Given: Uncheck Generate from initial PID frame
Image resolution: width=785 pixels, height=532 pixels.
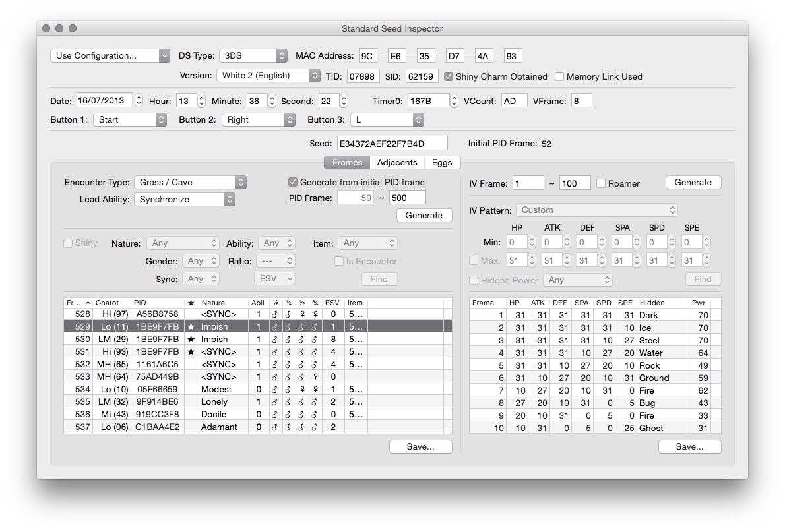Looking at the screenshot, I should 293,182.
